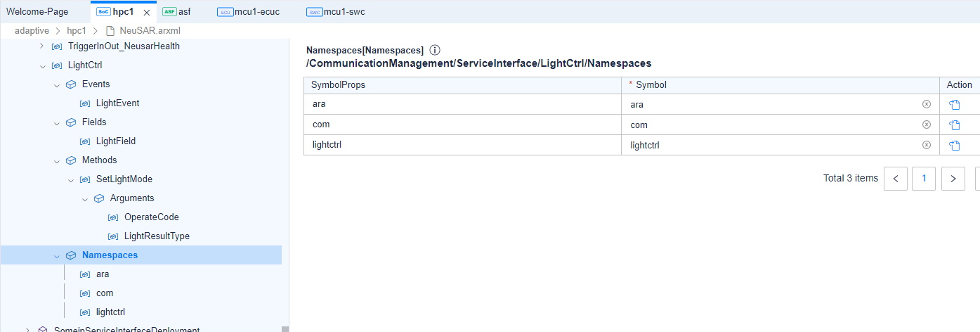
Task: Go to the previous page of results
Action: pyautogui.click(x=895, y=179)
